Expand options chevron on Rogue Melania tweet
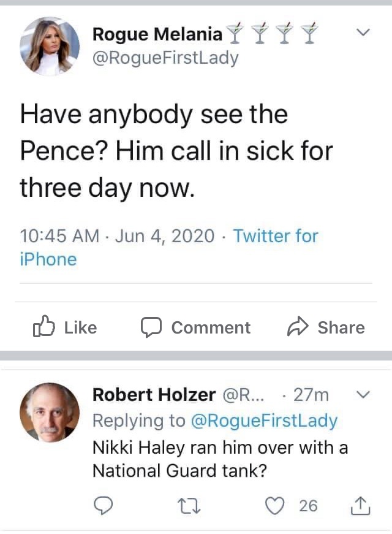 [363, 31]
